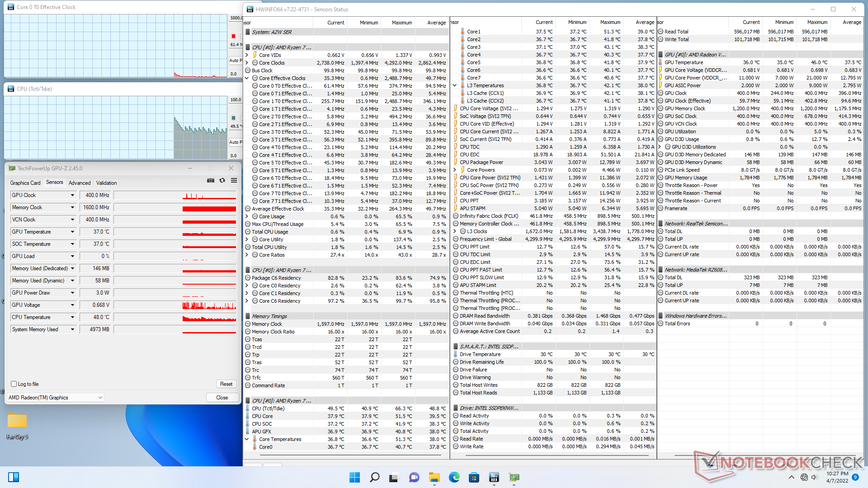Viewport: 868px width, 488px height.
Task: Click Auto Fit button in CPU (Tctl/Tdie) graph window
Action: tap(236, 142)
